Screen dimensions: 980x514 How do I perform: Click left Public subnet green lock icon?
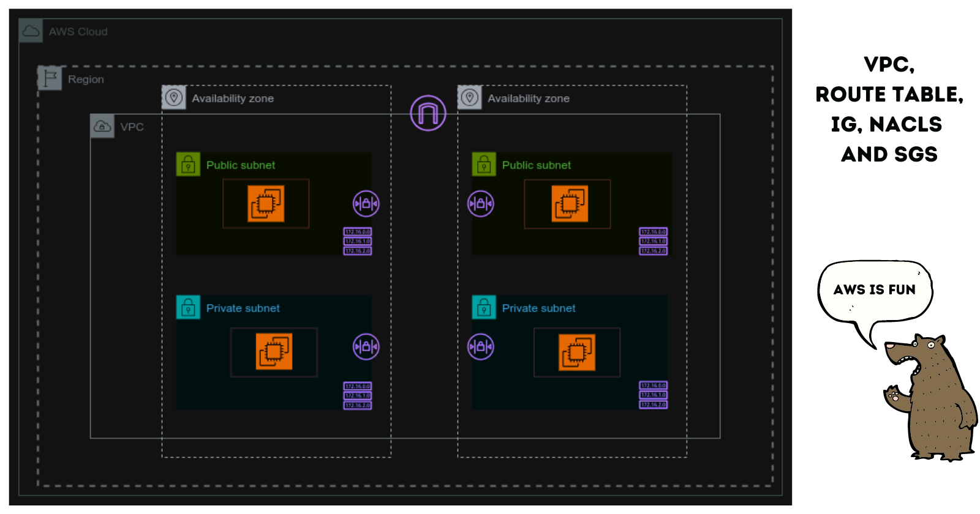click(188, 165)
